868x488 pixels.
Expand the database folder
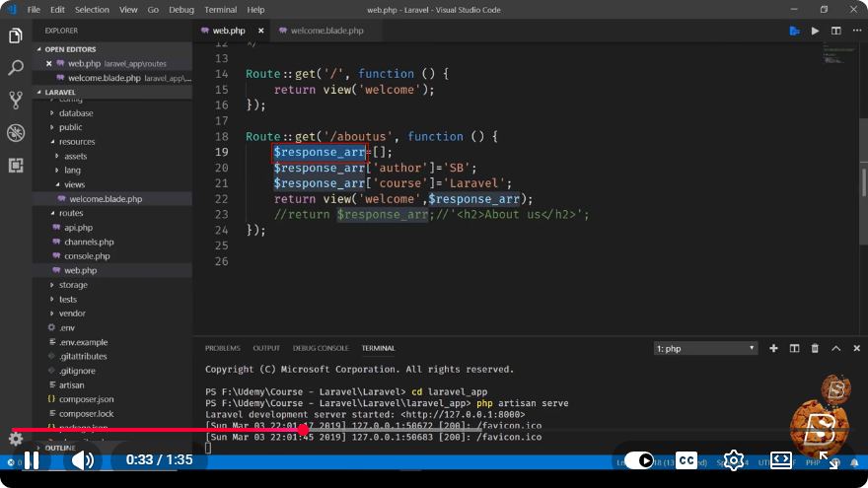click(76, 112)
